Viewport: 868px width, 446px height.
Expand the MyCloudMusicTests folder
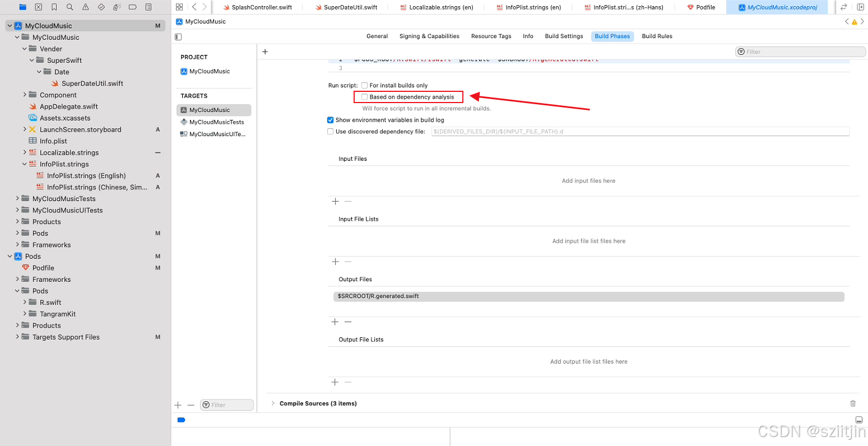click(x=17, y=198)
